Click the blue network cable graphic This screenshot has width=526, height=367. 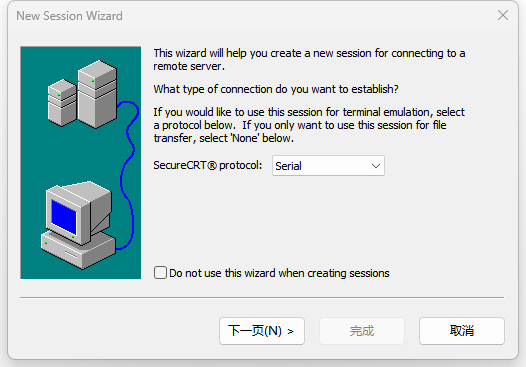point(127,174)
